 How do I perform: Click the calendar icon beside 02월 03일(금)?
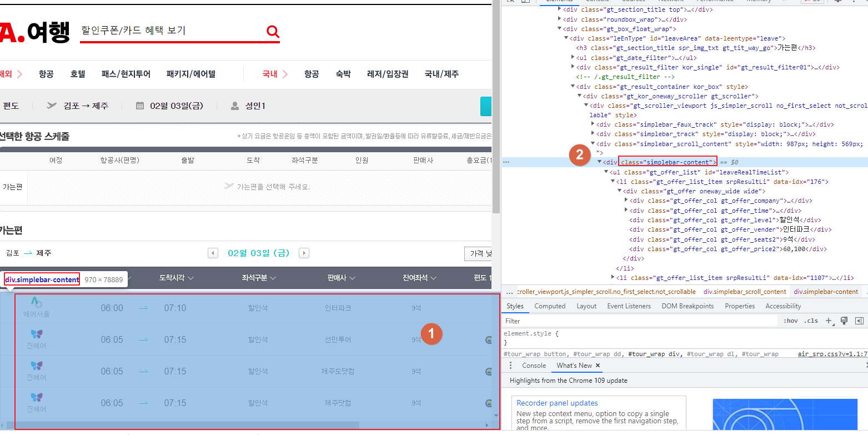click(140, 106)
